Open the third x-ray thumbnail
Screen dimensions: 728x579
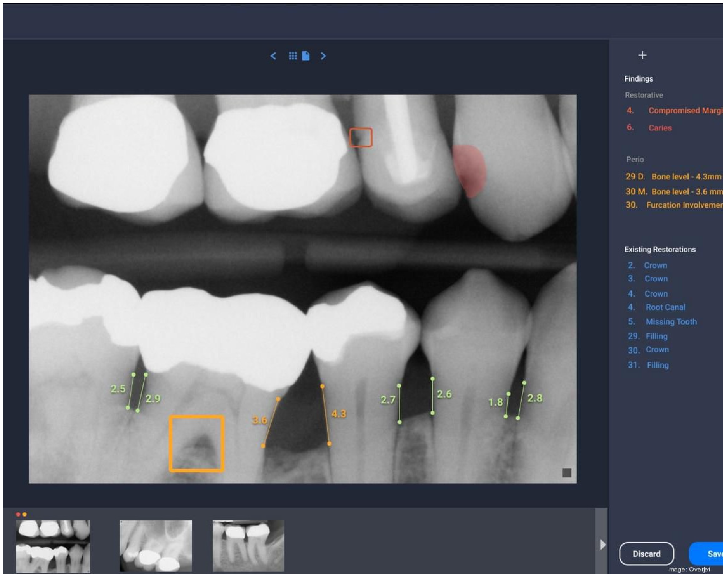[x=248, y=546]
